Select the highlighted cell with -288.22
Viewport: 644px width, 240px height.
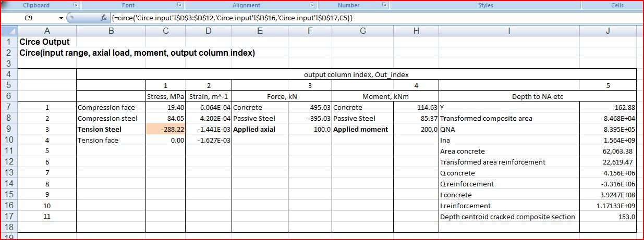165,129
